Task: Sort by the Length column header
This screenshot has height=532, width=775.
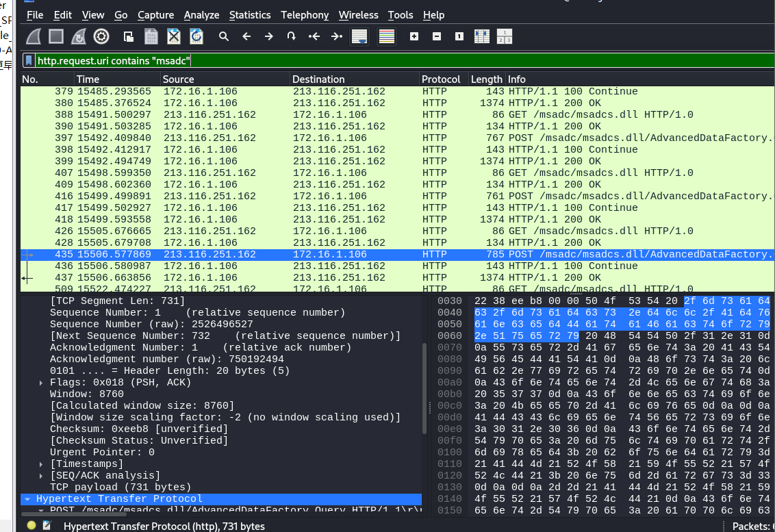Action: coord(486,79)
